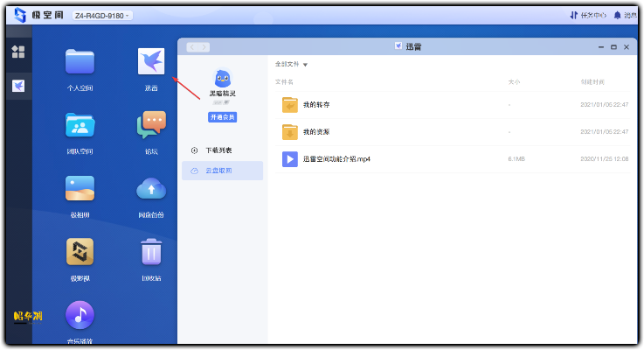Open the 我的转存 folder
Image resolution: width=644 pixels, height=350 pixels.
(x=315, y=105)
